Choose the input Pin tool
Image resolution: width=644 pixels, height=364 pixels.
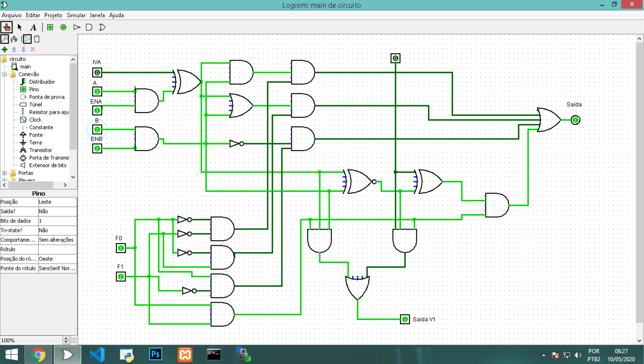click(x=50, y=27)
